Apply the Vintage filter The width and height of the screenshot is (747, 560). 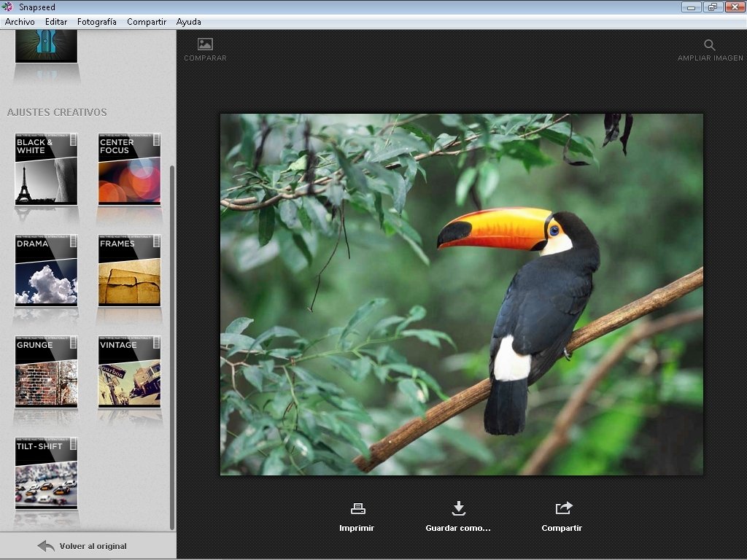(129, 372)
